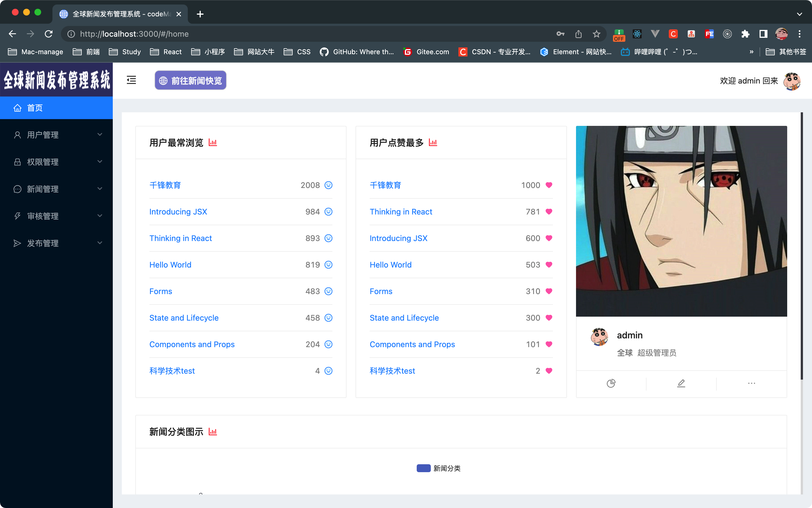Click the heart icon next to 310
The image size is (812, 508).
coord(549,291)
